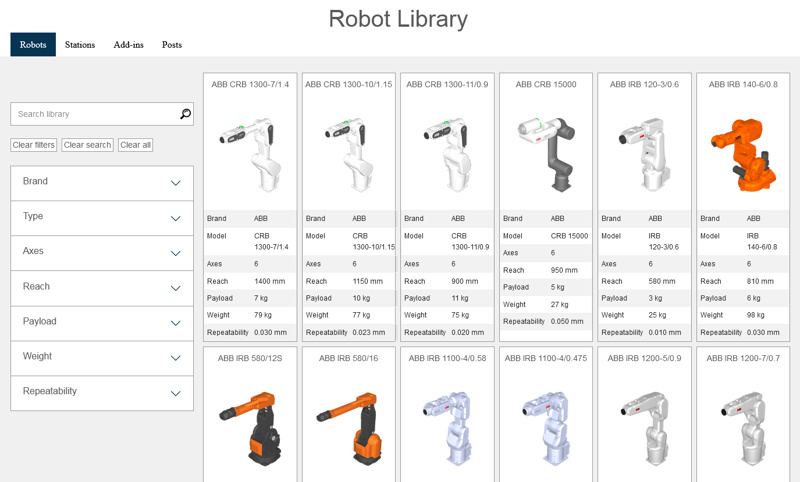Open the ABB CRB 1300-11/0.9 robot image
The width and height of the screenshot is (800, 482).
[447, 155]
